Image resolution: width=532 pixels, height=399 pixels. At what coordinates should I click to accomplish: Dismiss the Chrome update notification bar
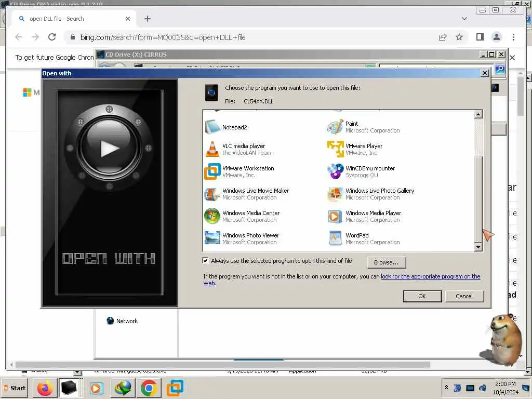point(512,58)
